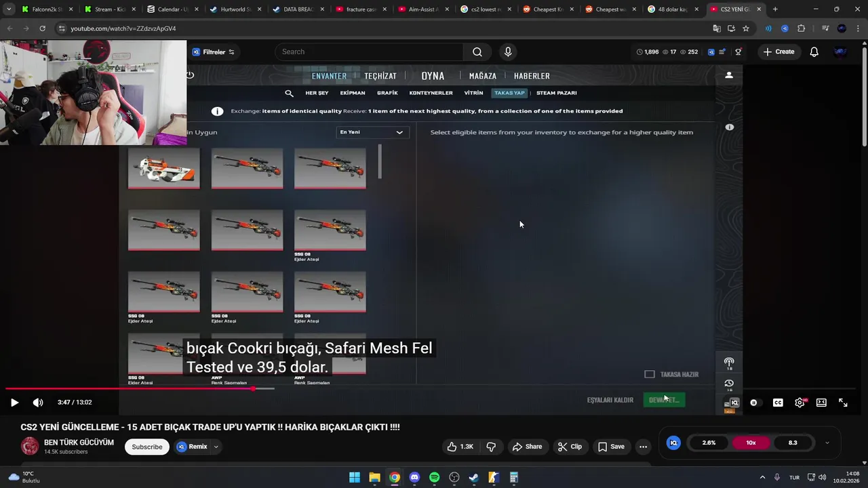Click the Chrome translate icon in address bar

click(x=717, y=28)
